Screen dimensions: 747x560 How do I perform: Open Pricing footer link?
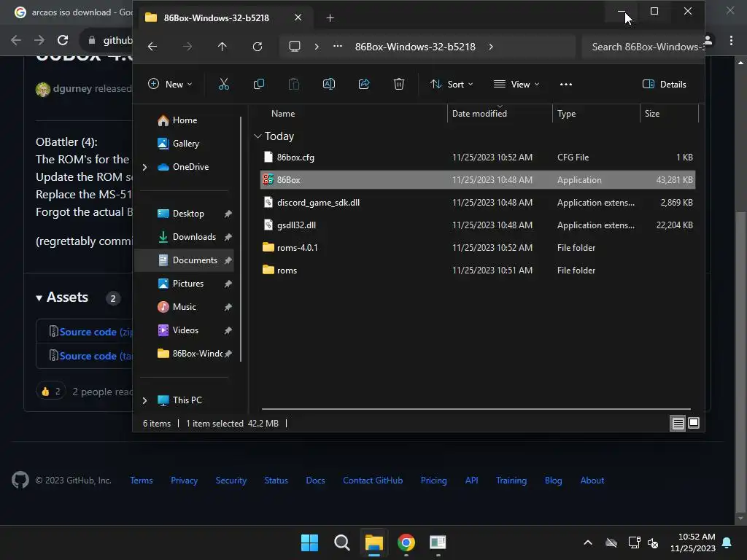(433, 481)
